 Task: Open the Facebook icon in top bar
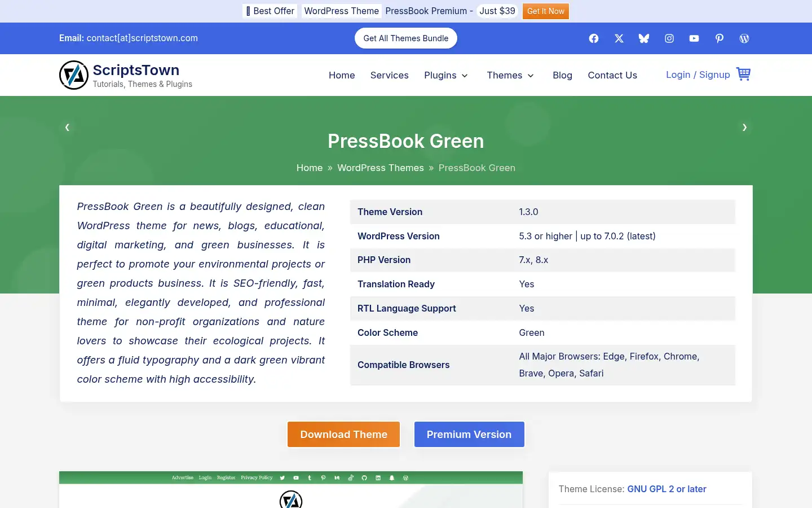click(x=594, y=38)
